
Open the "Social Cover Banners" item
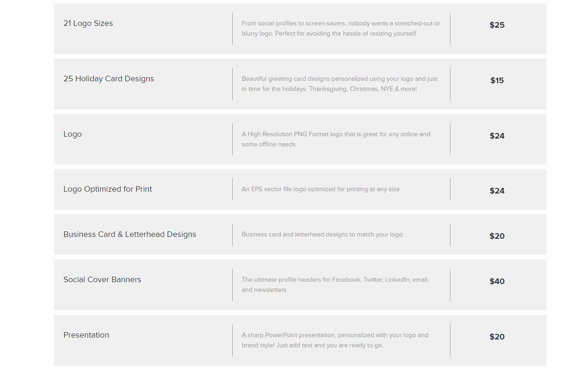click(x=102, y=280)
